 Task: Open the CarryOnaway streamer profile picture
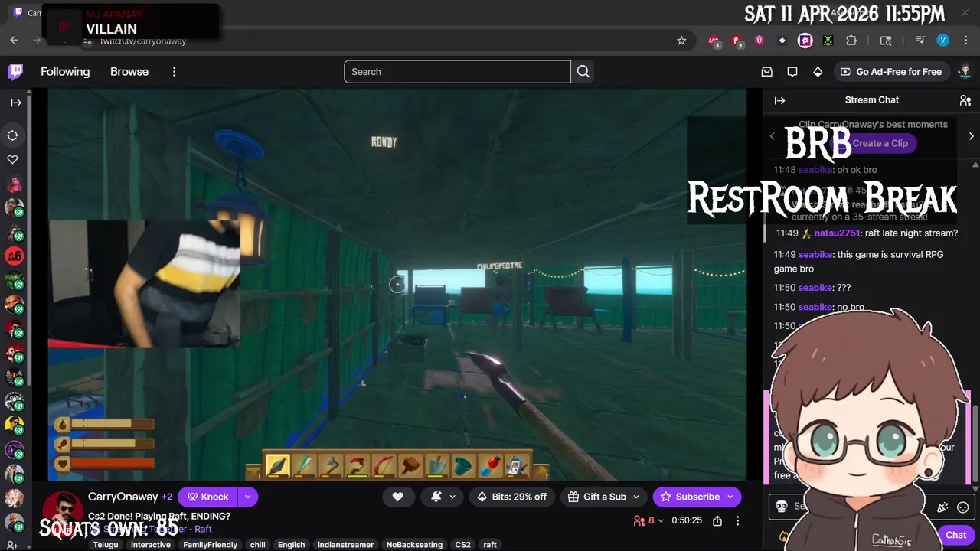click(62, 510)
